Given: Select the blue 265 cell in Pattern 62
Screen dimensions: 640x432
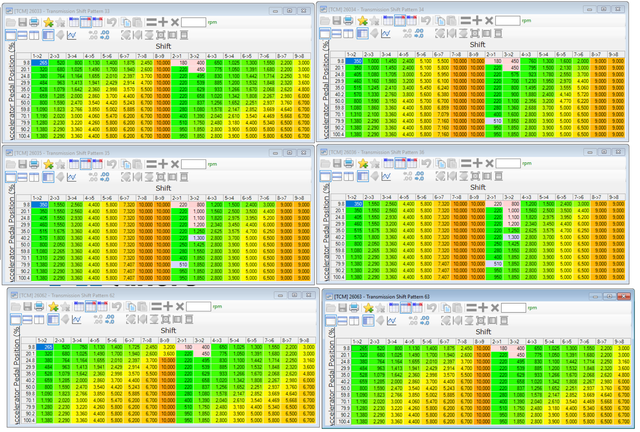Looking at the screenshot, I should coord(44,347).
